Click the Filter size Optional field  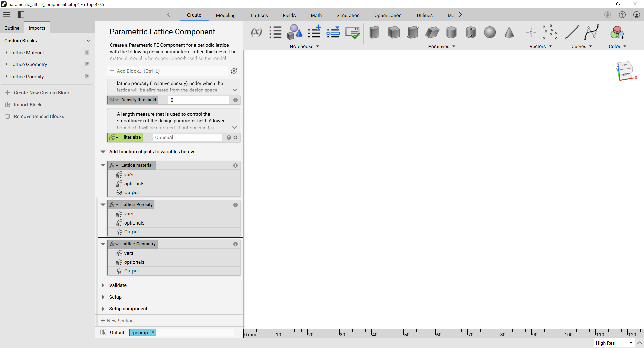(x=187, y=137)
